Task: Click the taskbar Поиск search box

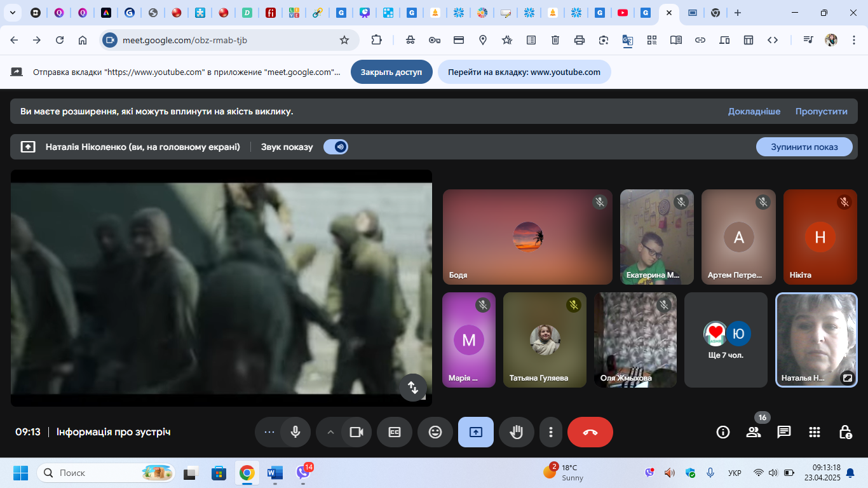Action: (x=105, y=473)
